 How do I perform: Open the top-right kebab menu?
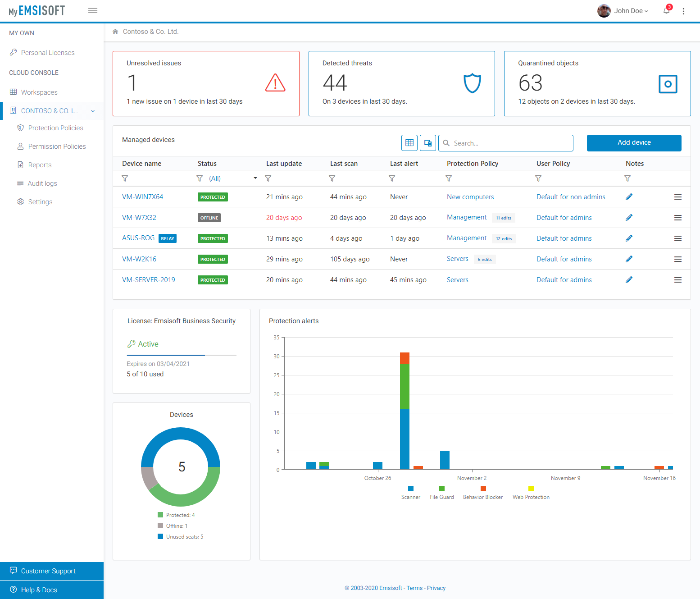(683, 11)
